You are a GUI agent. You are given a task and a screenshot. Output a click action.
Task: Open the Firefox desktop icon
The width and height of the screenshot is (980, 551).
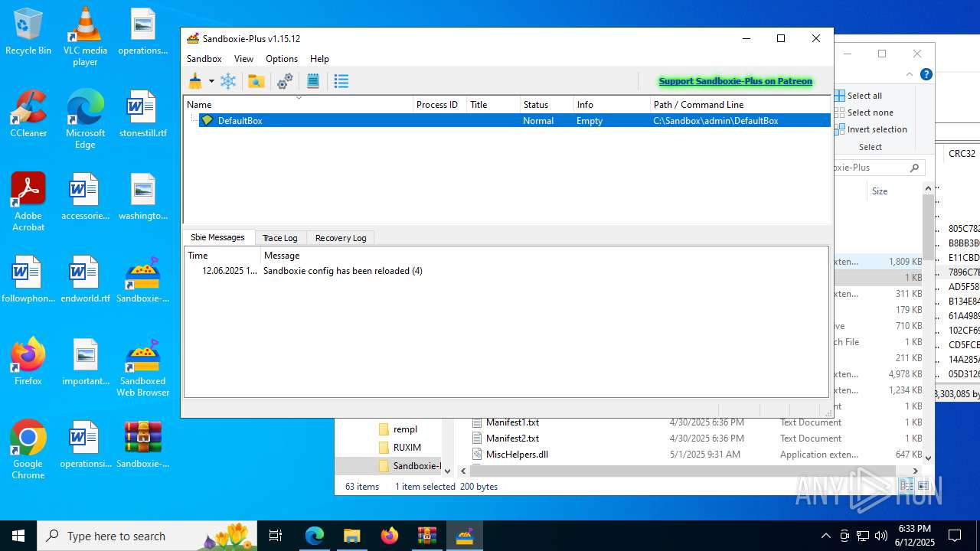point(28,362)
